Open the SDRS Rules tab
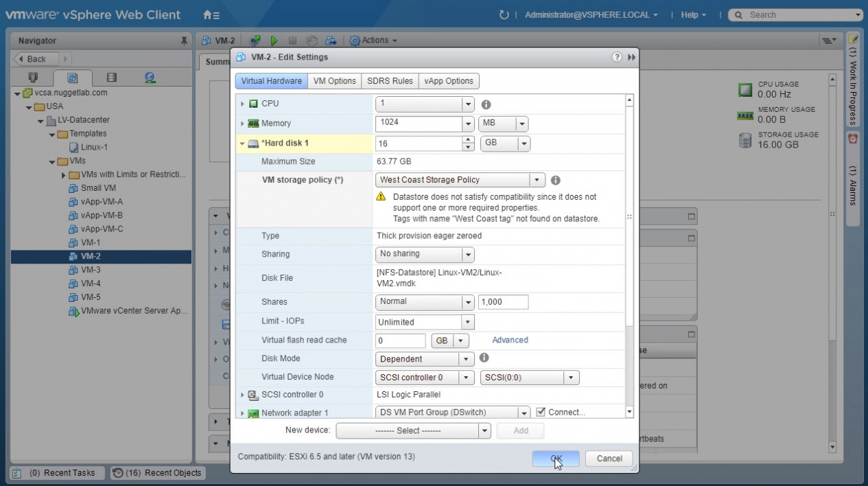 click(x=390, y=81)
